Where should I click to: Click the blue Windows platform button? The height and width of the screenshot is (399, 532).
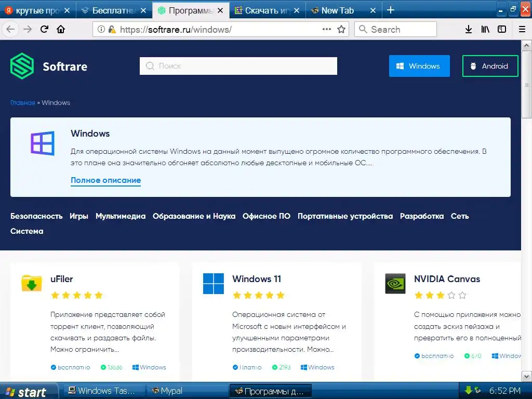pyautogui.click(x=419, y=66)
